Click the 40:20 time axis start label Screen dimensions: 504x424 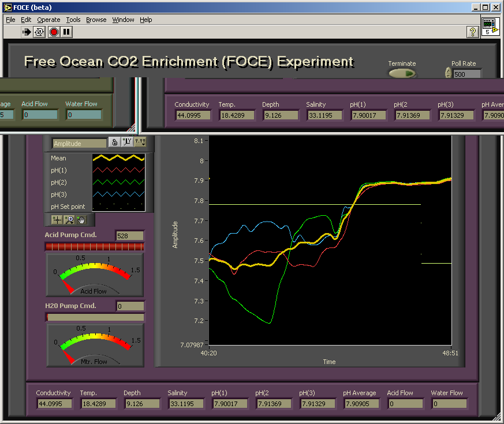pyautogui.click(x=208, y=353)
